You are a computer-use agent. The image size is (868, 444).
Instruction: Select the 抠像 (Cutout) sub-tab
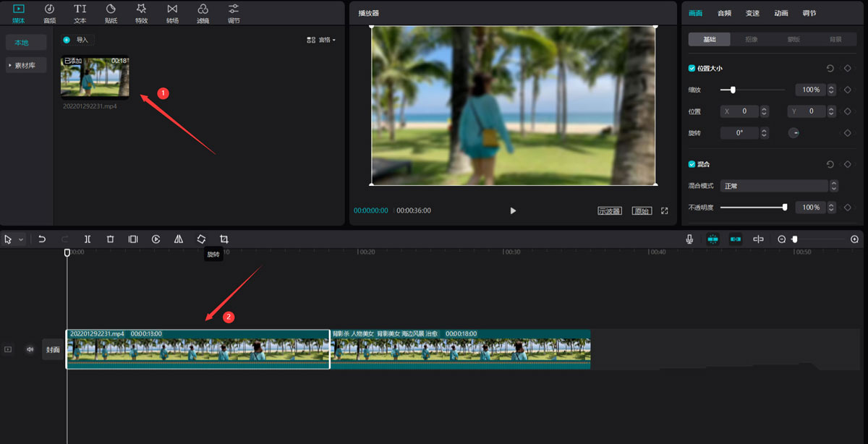tap(752, 39)
